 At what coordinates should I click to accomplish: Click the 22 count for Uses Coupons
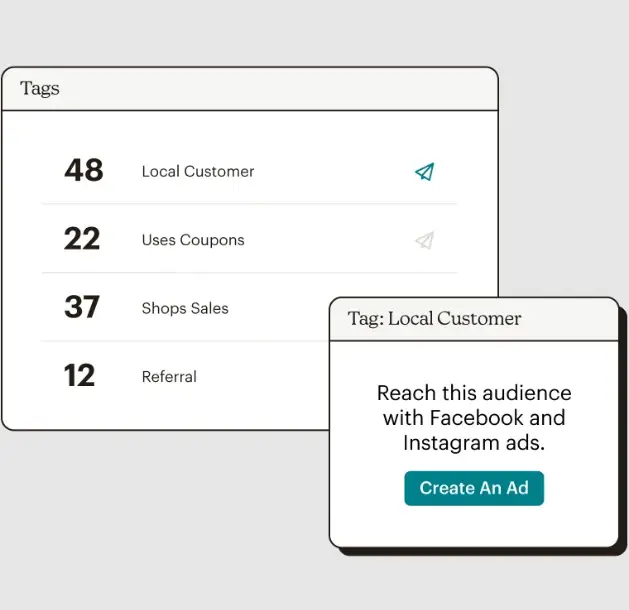click(x=82, y=238)
